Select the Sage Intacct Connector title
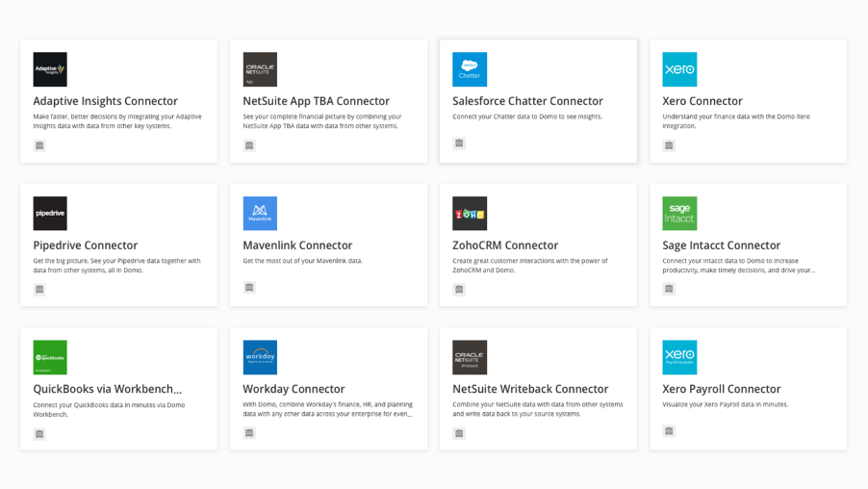This screenshot has width=868, height=489. [x=721, y=245]
